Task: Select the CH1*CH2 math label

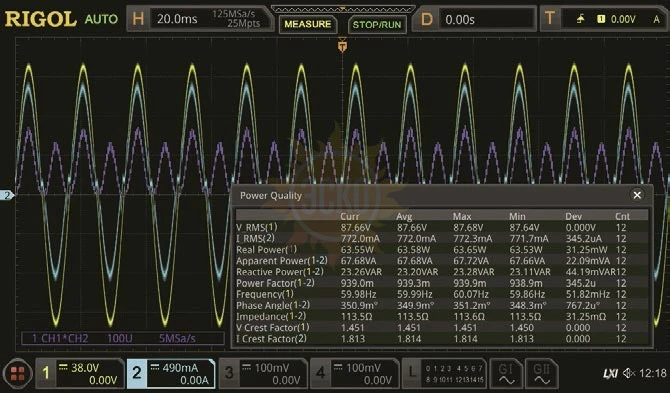Action: 60,339
